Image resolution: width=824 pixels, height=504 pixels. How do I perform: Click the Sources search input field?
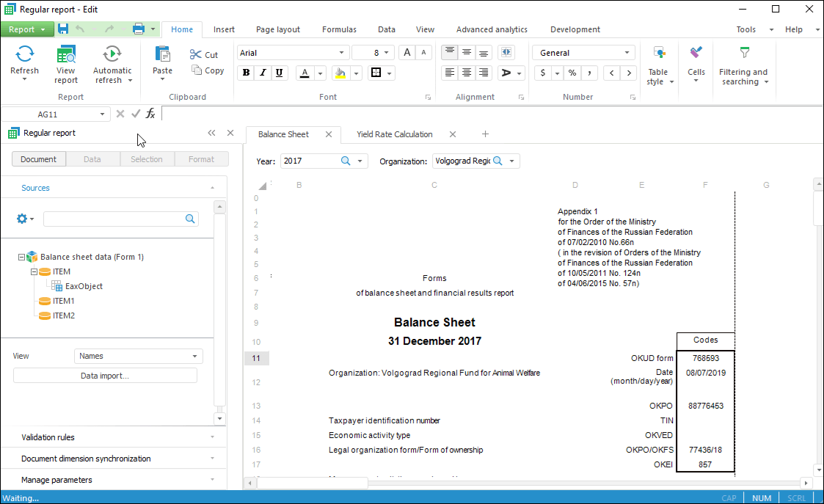114,219
